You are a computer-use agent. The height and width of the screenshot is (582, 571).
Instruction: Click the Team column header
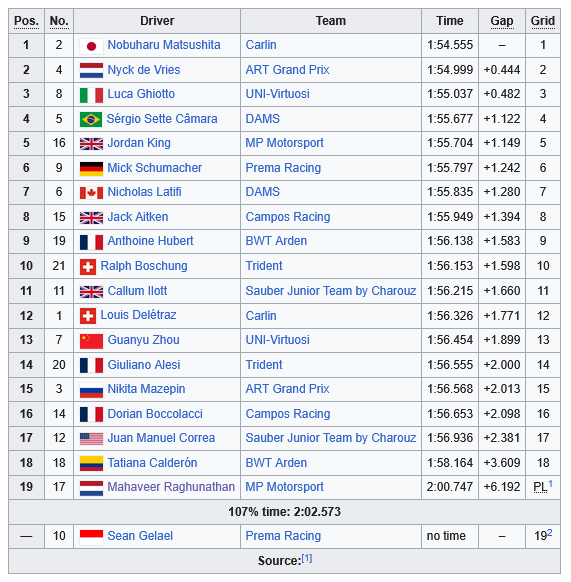click(x=331, y=21)
